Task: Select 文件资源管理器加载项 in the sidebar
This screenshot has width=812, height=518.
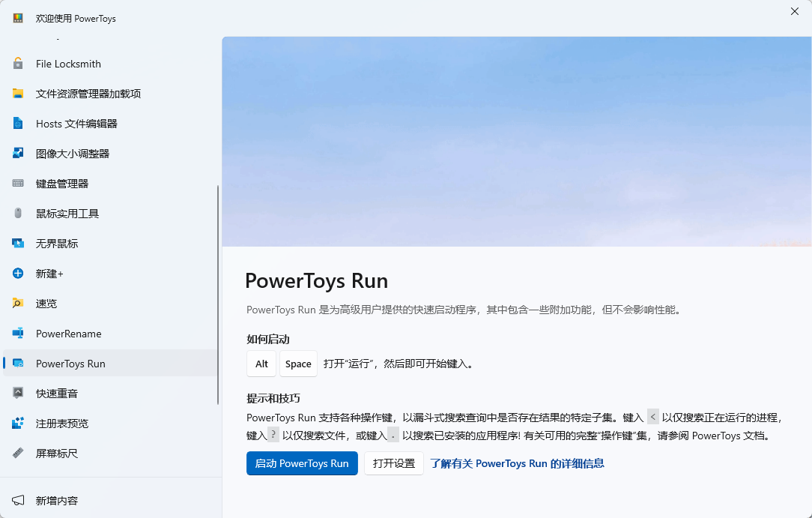Action: pos(111,94)
